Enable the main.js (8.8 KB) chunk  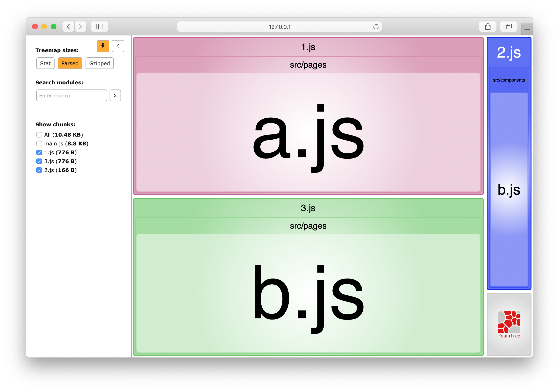coord(39,143)
